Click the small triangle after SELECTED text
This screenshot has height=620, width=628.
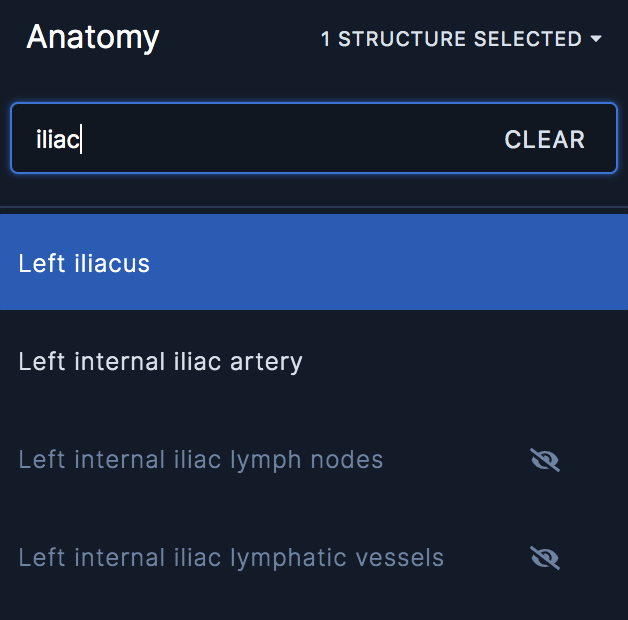[x=596, y=39]
